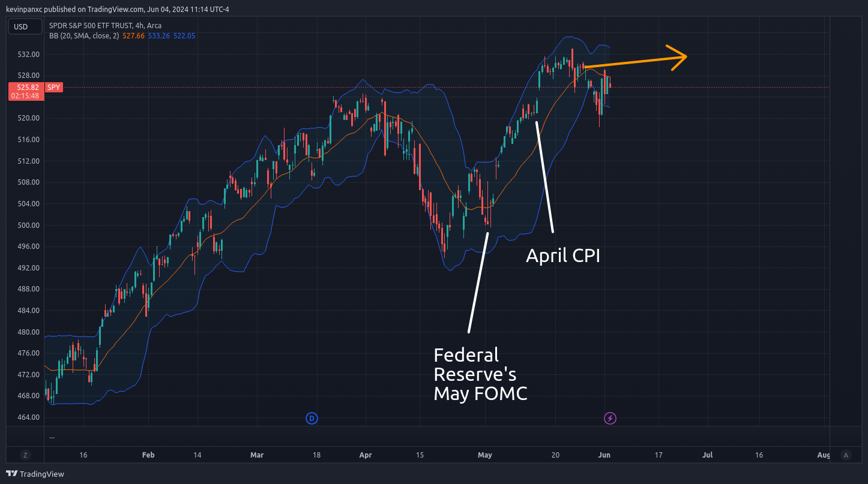This screenshot has width=868, height=484.
Task: Click the purple lightning event marker
Action: pyautogui.click(x=610, y=418)
